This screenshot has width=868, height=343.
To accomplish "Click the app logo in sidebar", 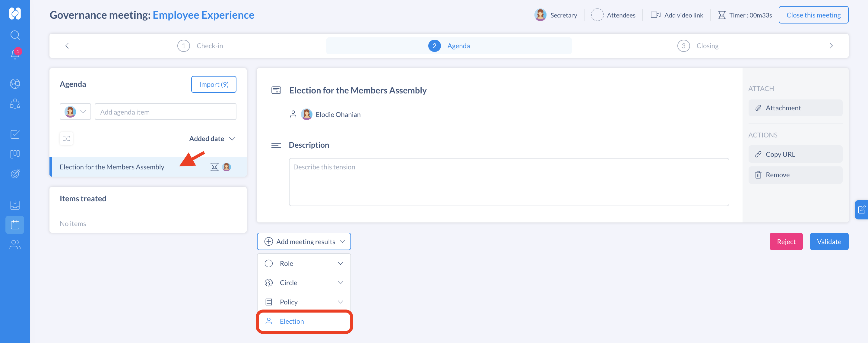I will (15, 14).
